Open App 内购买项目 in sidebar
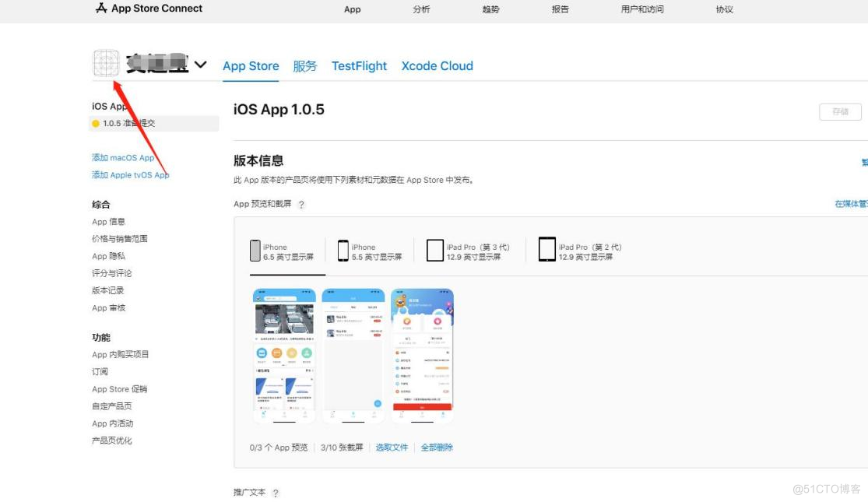868x502 pixels. tap(120, 354)
